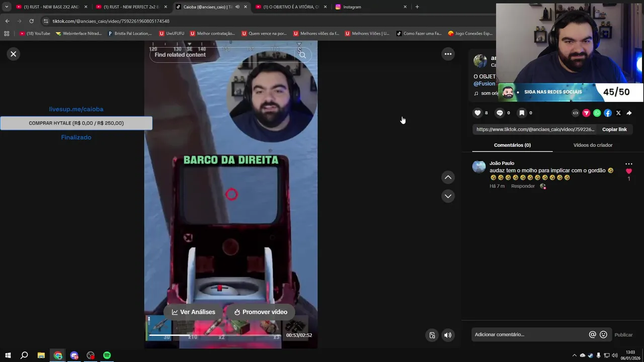The image size is (644, 362).
Task: Click the tiktok.com address bar URL
Action: tap(111, 21)
